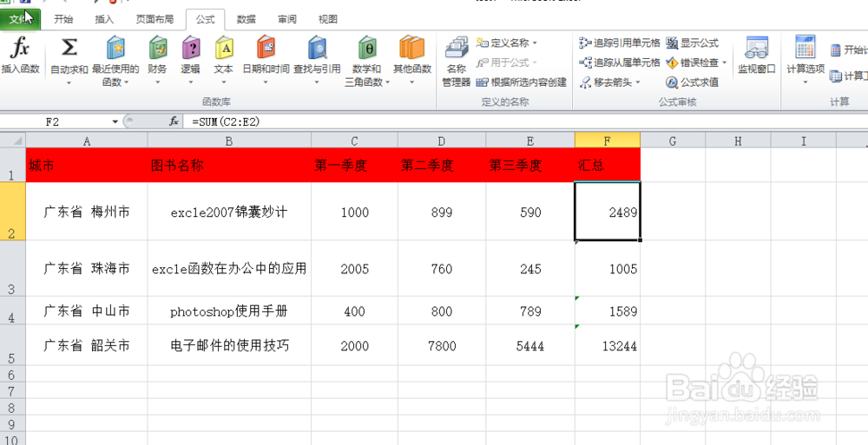Click Trace Dependents (追踪从属单元格)
The height and width of the screenshot is (445, 868).
pos(620,62)
